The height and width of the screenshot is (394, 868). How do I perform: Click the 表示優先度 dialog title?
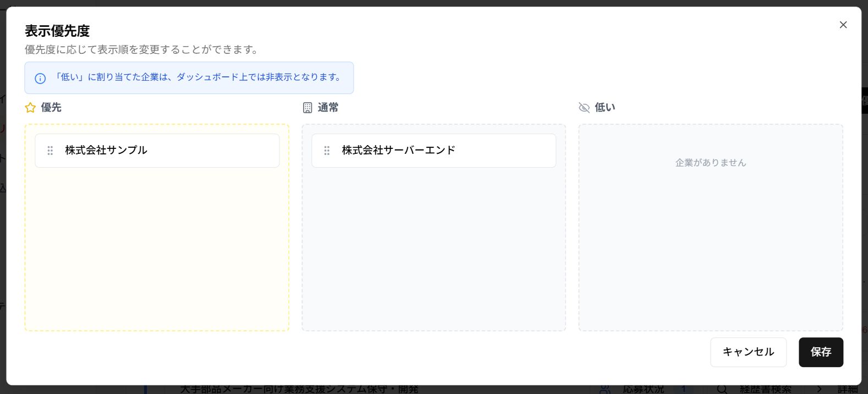point(57,31)
